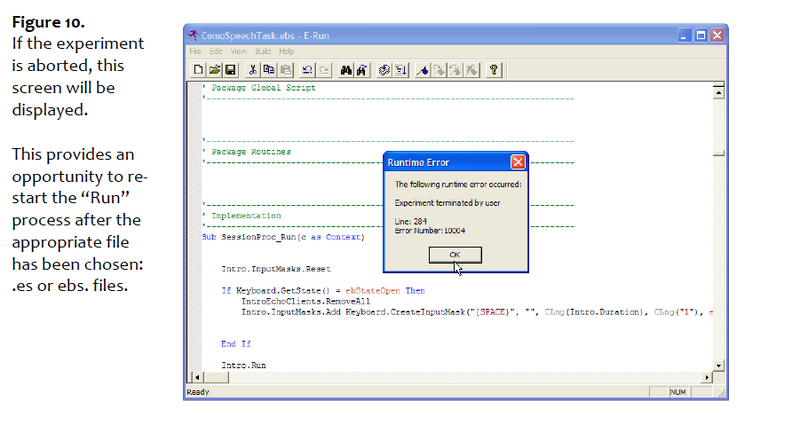
Task: Click the Find Next binoculars icon
Action: tap(362, 70)
